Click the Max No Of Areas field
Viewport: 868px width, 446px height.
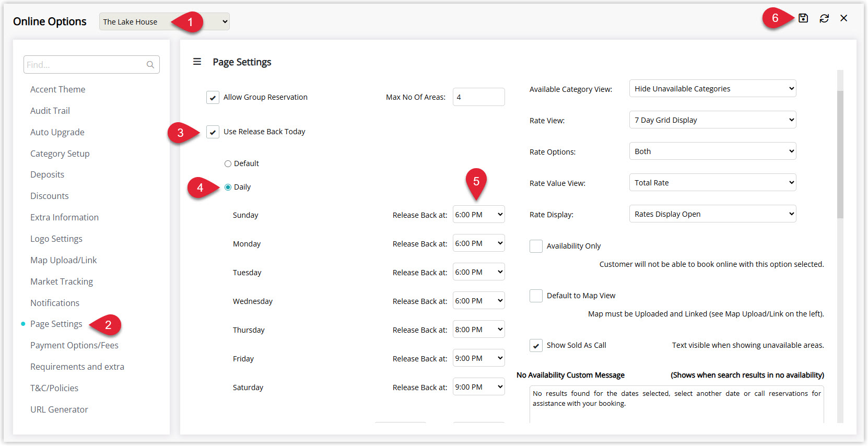tap(478, 97)
